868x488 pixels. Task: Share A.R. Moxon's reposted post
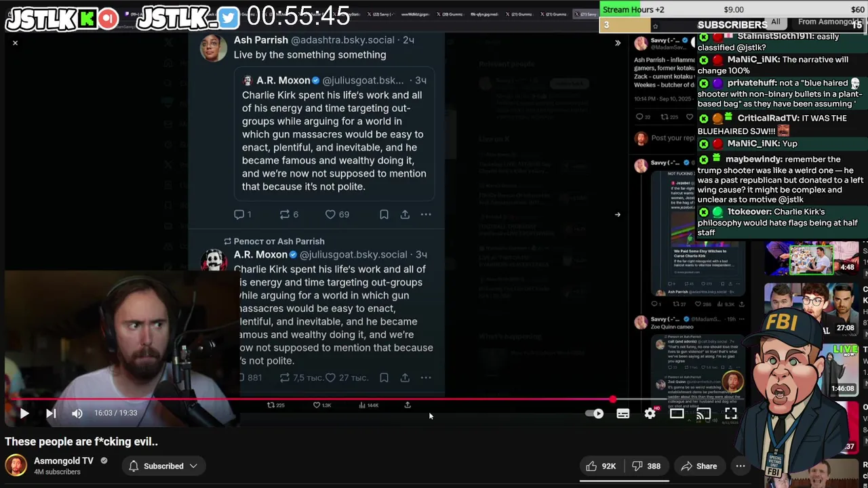point(405,378)
